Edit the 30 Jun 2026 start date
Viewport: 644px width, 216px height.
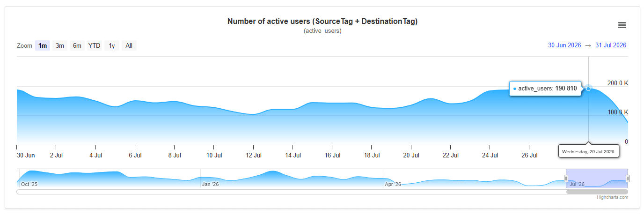pos(564,45)
